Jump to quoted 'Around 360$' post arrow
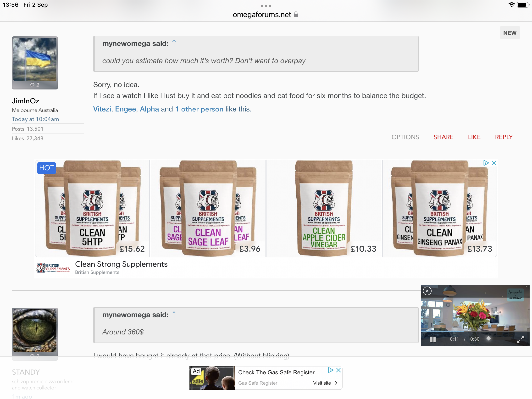 point(174,315)
